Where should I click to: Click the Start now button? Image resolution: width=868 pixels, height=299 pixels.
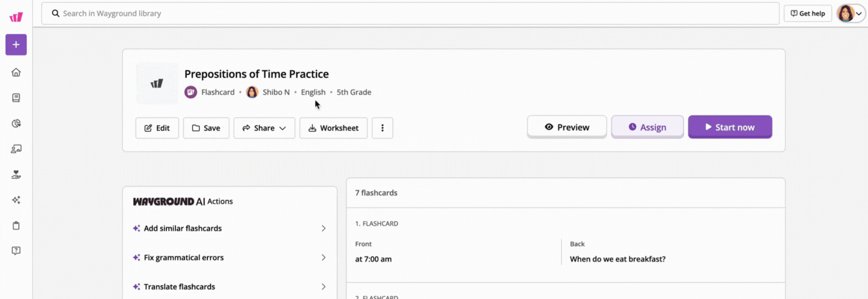pos(730,127)
